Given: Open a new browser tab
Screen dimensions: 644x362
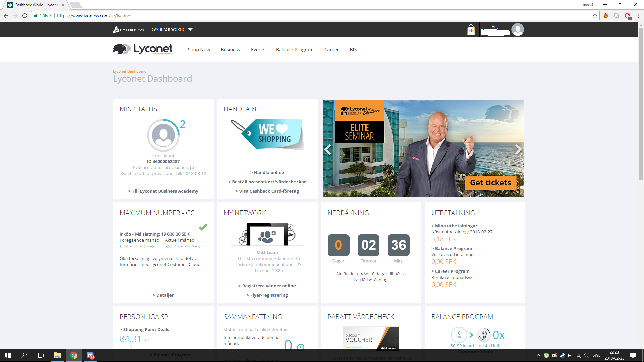Looking at the screenshot, I should coord(76,5).
